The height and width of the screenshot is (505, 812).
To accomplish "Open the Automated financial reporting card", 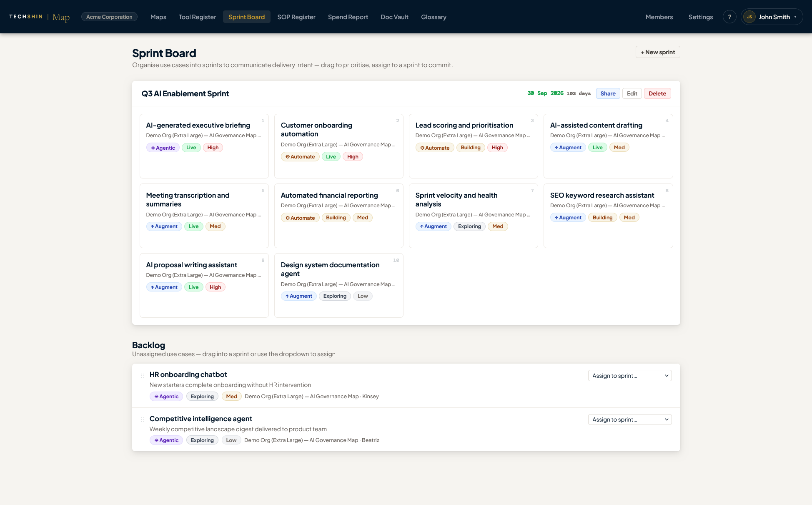I will pyautogui.click(x=339, y=216).
